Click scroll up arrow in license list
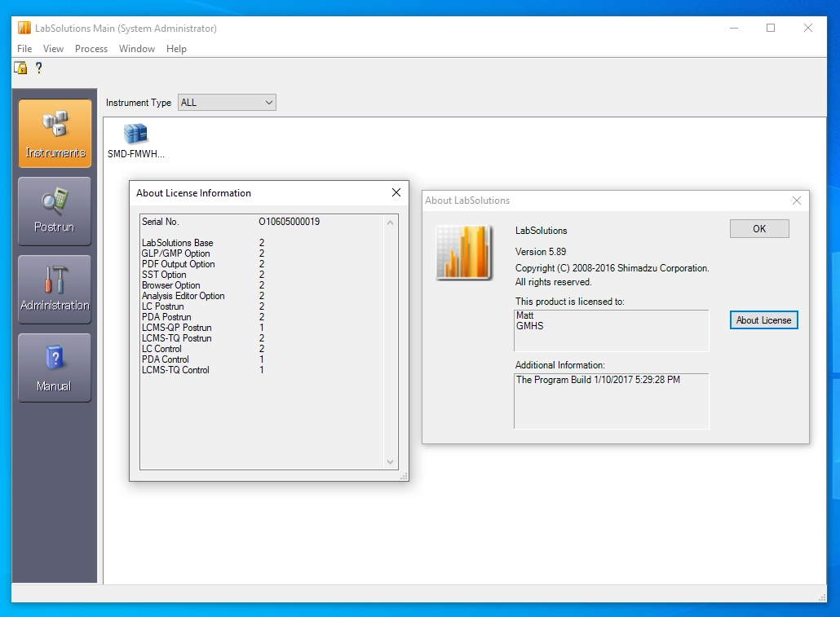Viewport: 840px width, 617px height. pyautogui.click(x=390, y=223)
